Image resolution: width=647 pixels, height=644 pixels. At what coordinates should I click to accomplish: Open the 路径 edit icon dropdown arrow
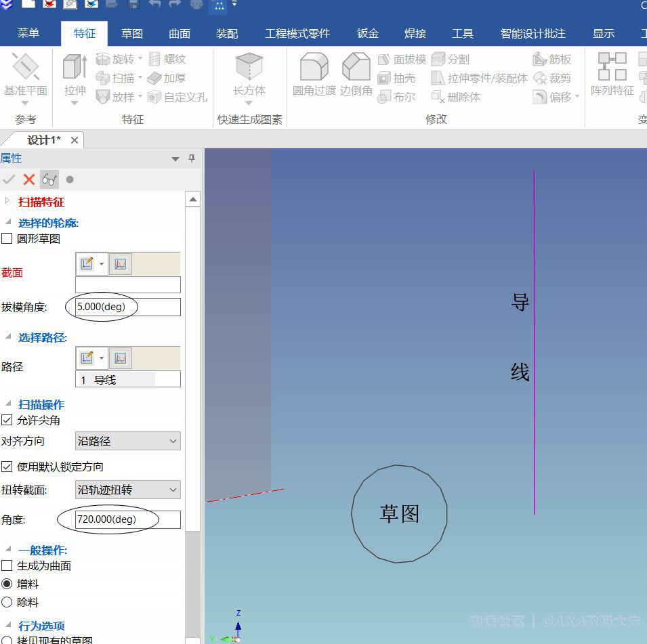coord(102,358)
